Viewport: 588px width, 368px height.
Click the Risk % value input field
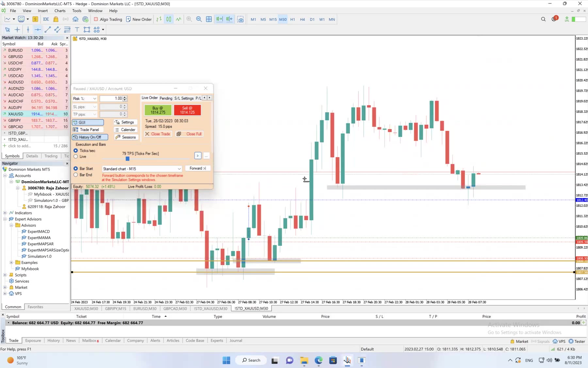[x=111, y=98]
